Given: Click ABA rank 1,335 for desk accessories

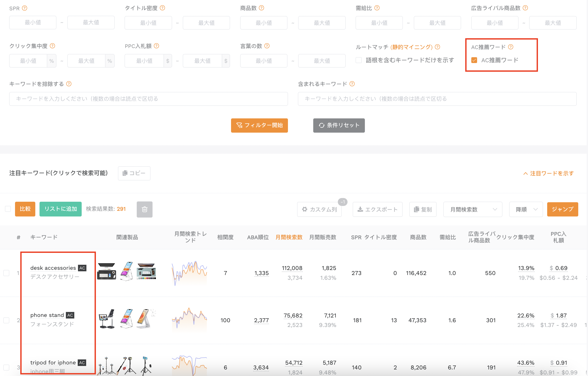Looking at the screenshot, I should 262,273.
